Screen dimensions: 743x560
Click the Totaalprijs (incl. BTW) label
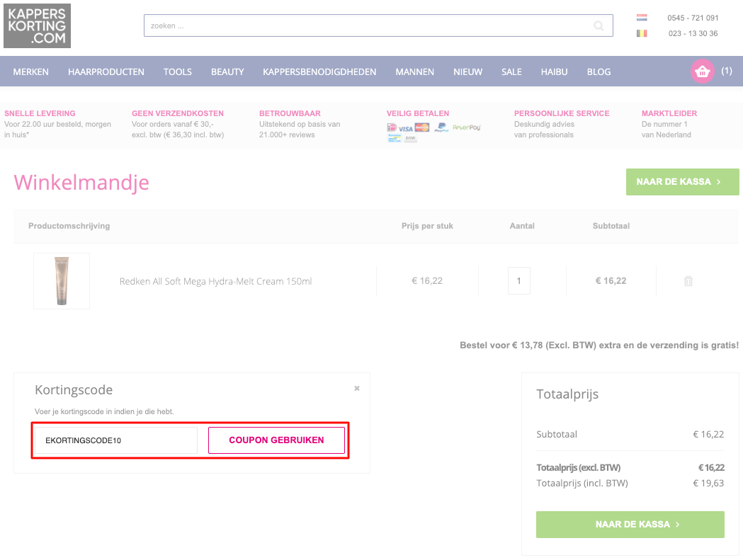click(x=582, y=484)
